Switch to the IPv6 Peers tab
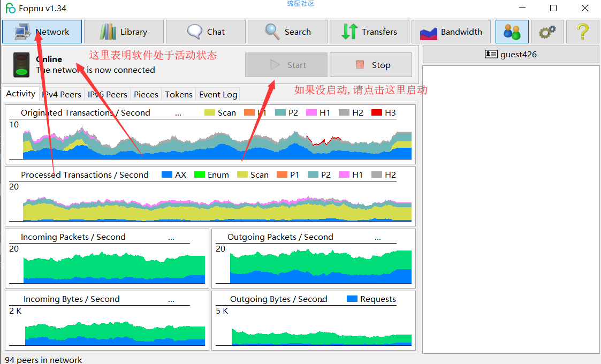The image size is (601, 364). tap(108, 94)
